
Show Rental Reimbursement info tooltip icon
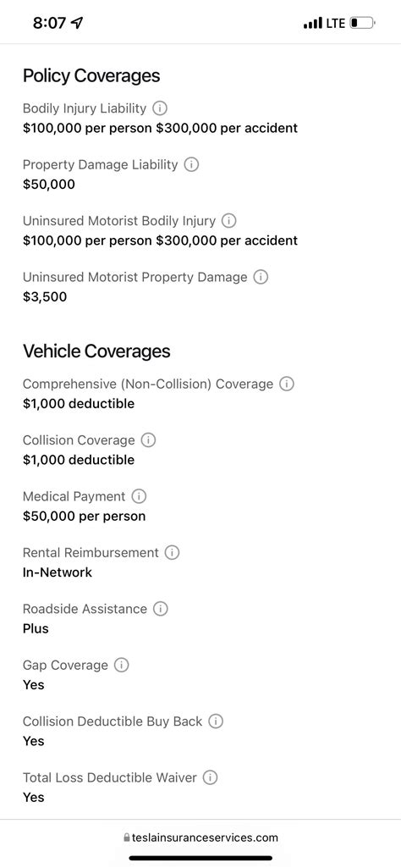point(172,552)
